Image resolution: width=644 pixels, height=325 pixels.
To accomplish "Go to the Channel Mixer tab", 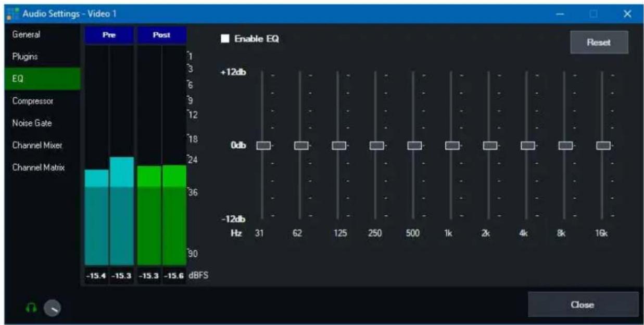I will click(x=41, y=146).
